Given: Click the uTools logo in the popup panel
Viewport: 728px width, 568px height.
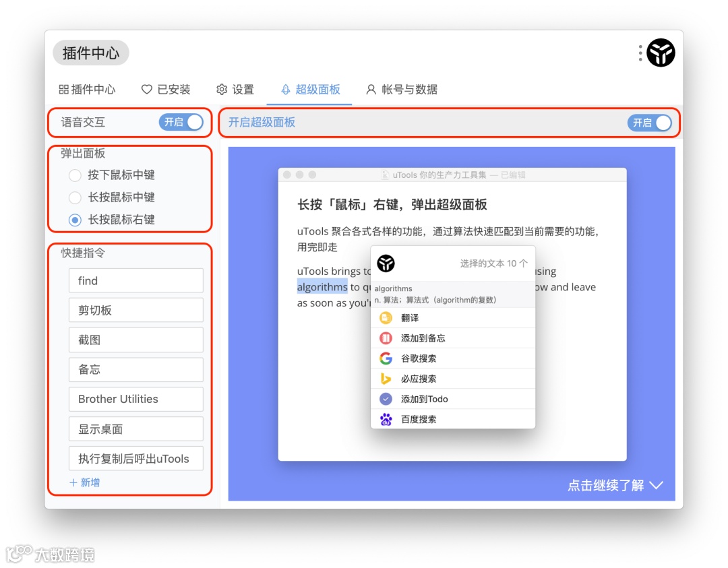Looking at the screenshot, I should (386, 263).
